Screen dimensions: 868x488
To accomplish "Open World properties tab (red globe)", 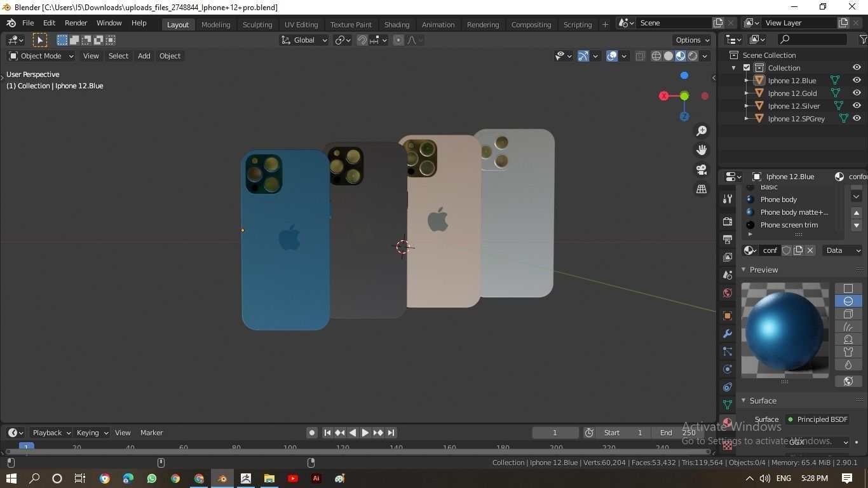I will tap(728, 293).
